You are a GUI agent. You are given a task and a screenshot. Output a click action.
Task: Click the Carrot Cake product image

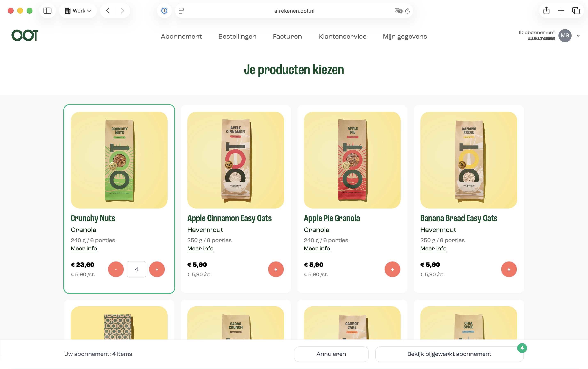coord(352,323)
